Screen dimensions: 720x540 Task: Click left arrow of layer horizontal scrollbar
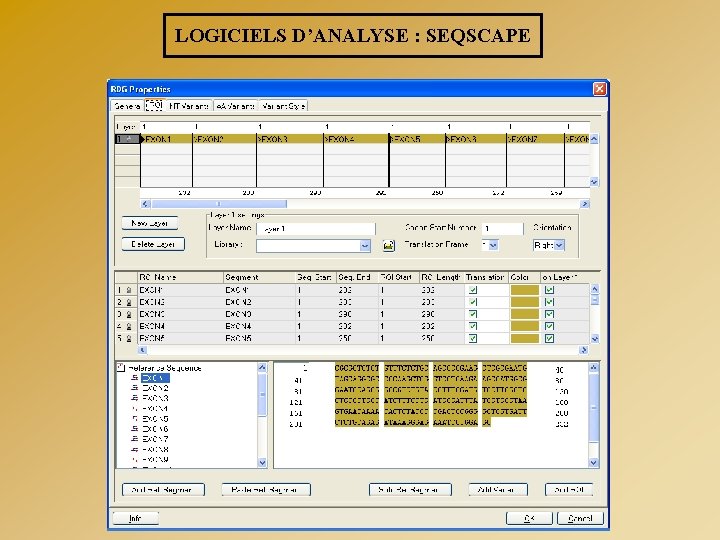[x=145, y=204]
